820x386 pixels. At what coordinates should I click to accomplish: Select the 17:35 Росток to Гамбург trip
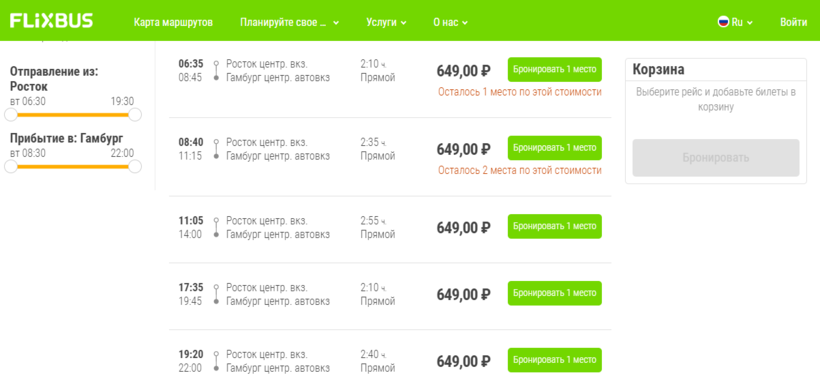click(390, 296)
